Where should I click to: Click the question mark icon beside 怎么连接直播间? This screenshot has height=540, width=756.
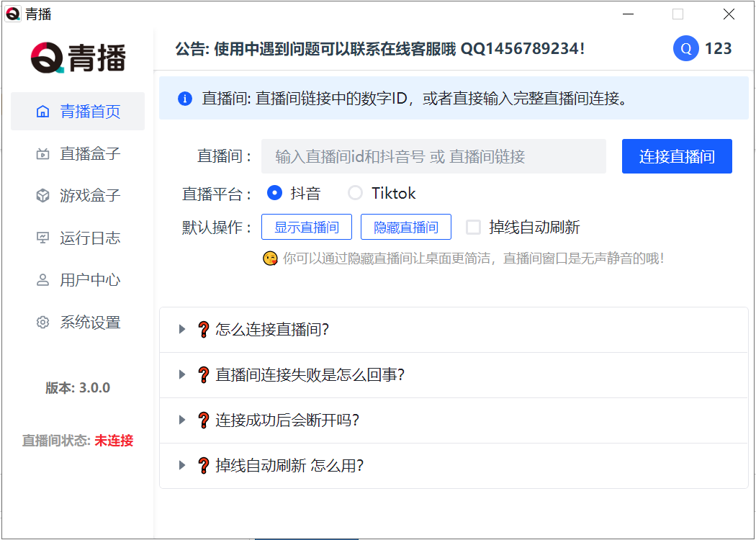[202, 329]
